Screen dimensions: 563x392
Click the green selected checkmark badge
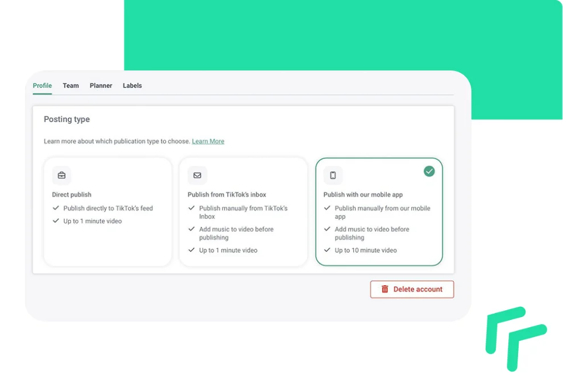pos(429,171)
